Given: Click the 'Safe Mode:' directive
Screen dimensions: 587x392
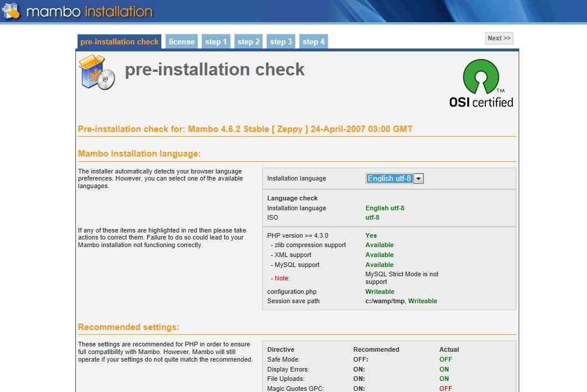Looking at the screenshot, I should point(283,359).
